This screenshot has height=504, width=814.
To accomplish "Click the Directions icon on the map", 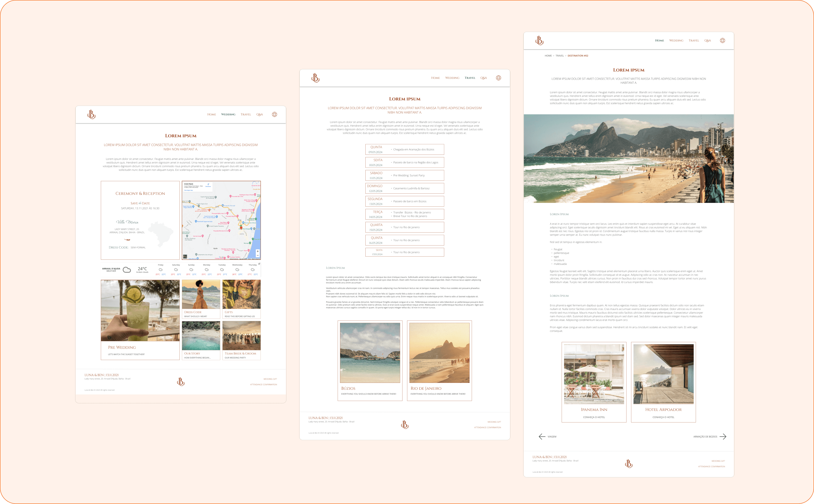I will tap(208, 184).
